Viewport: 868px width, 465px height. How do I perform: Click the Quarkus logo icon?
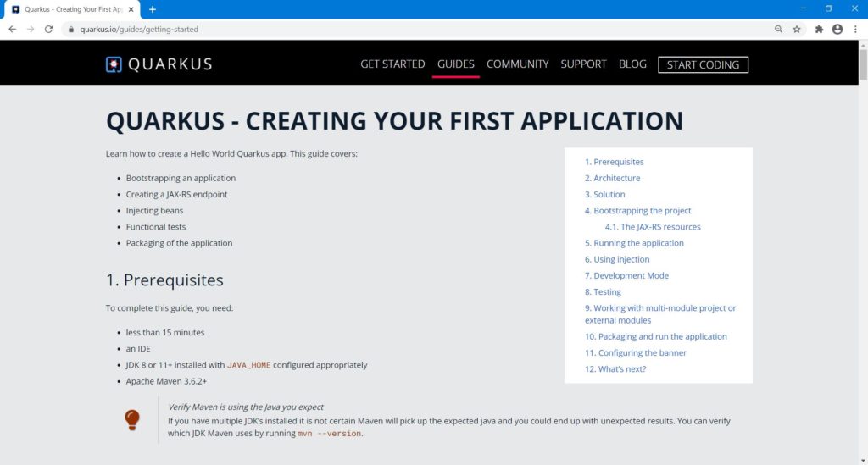pos(114,64)
